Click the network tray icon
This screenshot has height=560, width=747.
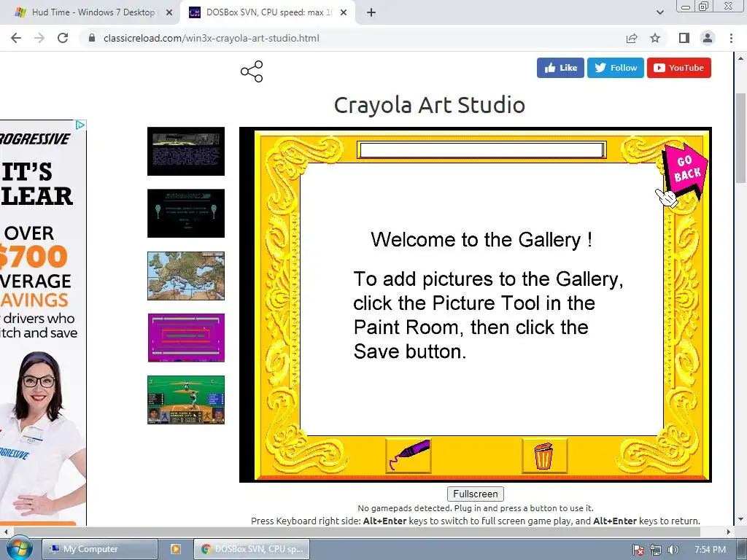(656, 550)
